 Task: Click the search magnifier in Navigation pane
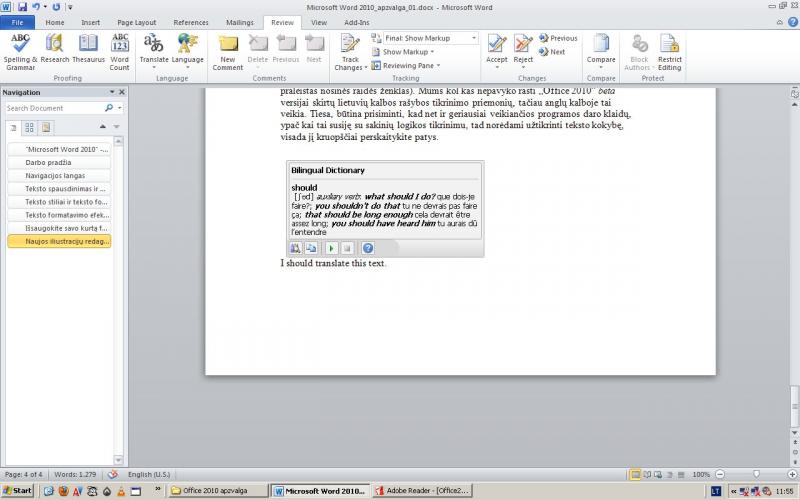pos(109,108)
